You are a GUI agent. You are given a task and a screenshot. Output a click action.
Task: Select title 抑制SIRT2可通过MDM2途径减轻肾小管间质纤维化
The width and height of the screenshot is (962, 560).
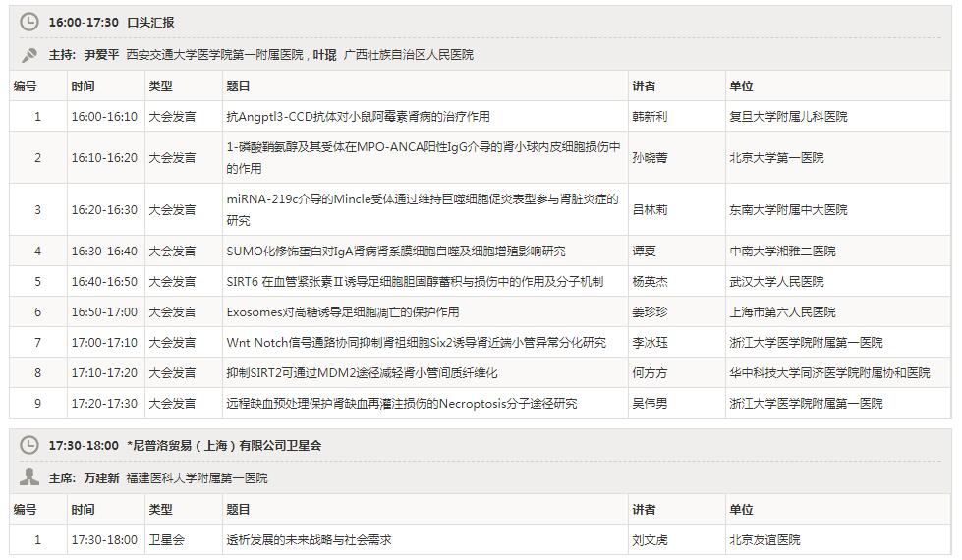click(362, 373)
